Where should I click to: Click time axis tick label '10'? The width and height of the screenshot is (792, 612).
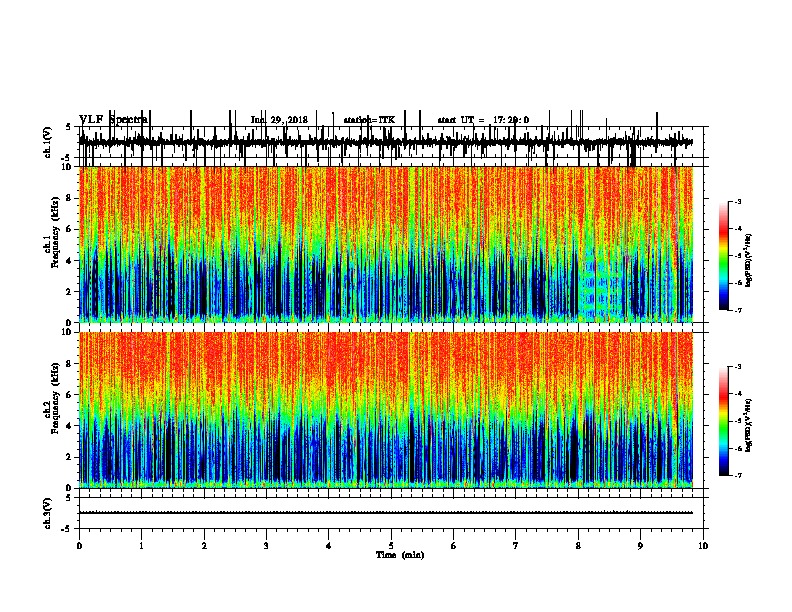click(703, 546)
